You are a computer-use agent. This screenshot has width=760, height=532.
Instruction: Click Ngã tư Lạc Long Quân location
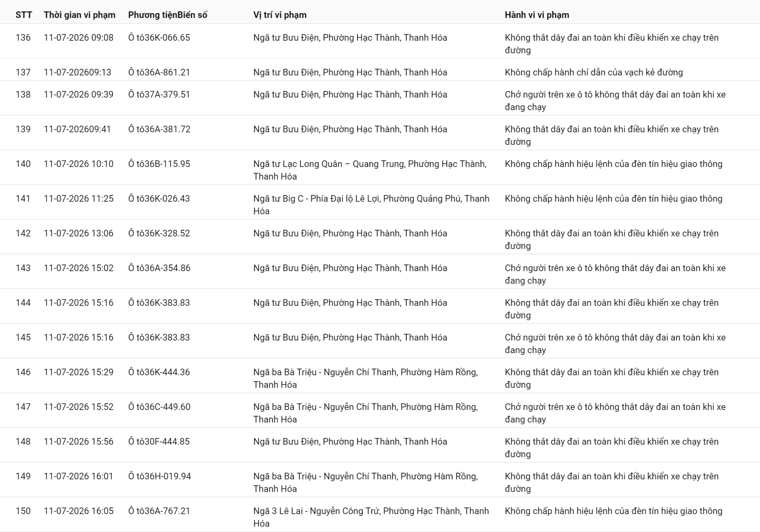pos(370,170)
